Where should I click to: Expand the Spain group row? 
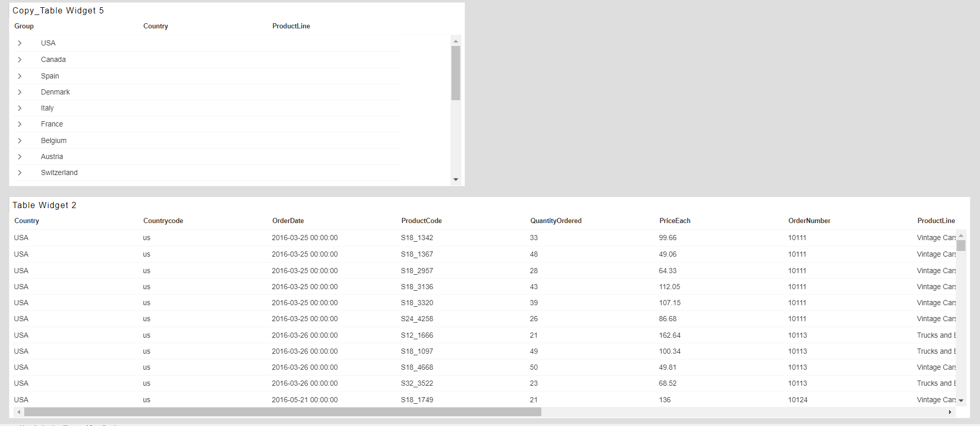20,76
